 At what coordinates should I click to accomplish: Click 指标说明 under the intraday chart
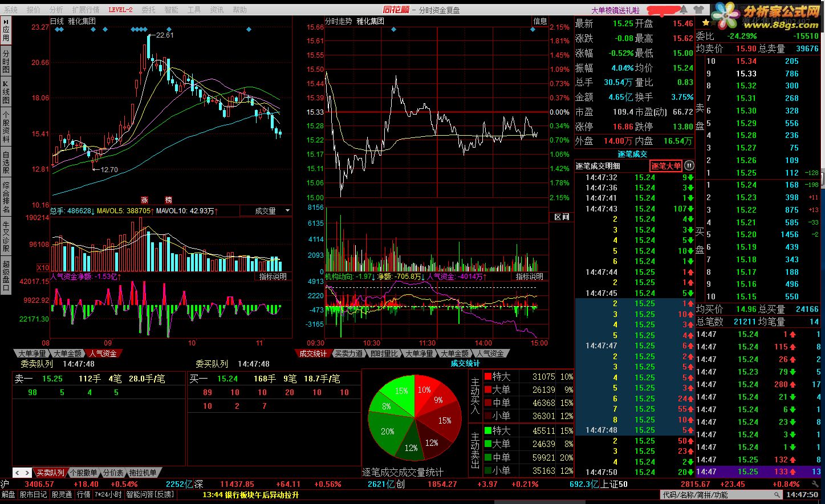coord(530,277)
